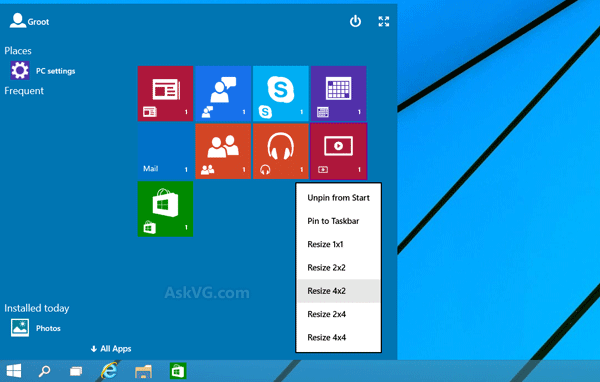Viewport: 600px width, 382px height.
Task: Launch the Skype tile
Action: (281, 93)
